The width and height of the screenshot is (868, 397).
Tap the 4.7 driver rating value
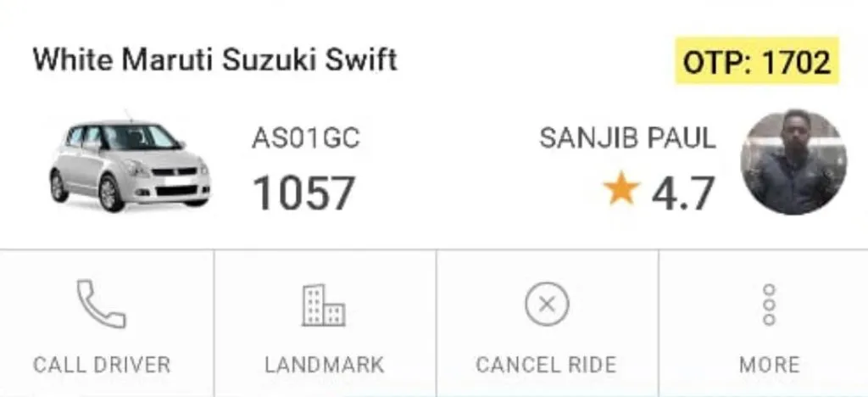click(683, 193)
